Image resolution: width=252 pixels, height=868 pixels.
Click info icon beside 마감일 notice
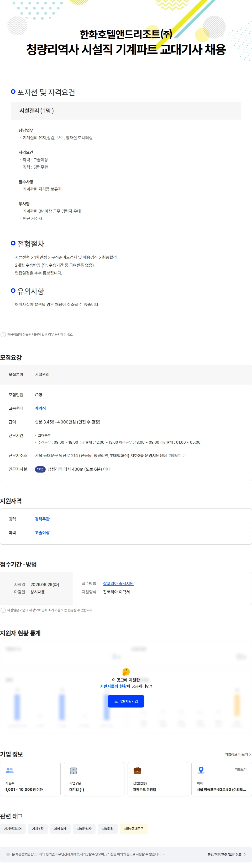[3, 610]
